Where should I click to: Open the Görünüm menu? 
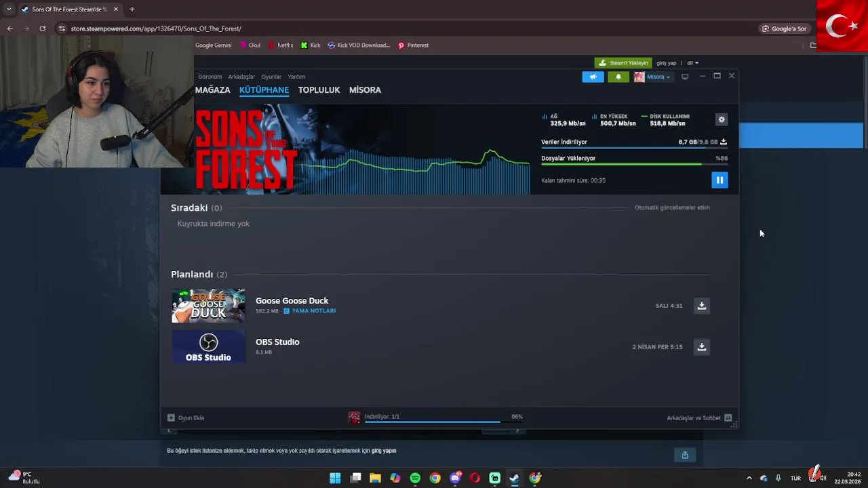(210, 77)
